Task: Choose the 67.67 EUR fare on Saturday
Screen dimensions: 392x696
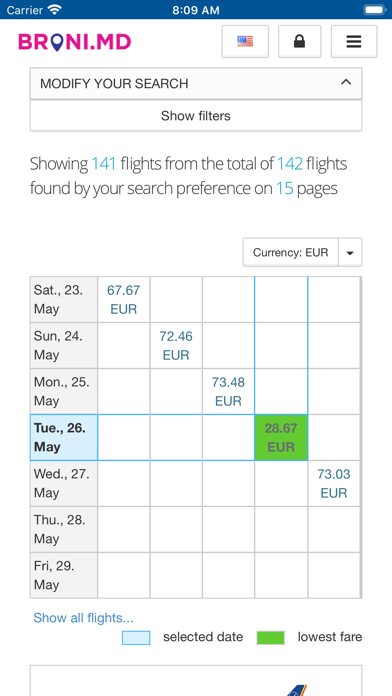Action: click(x=123, y=300)
